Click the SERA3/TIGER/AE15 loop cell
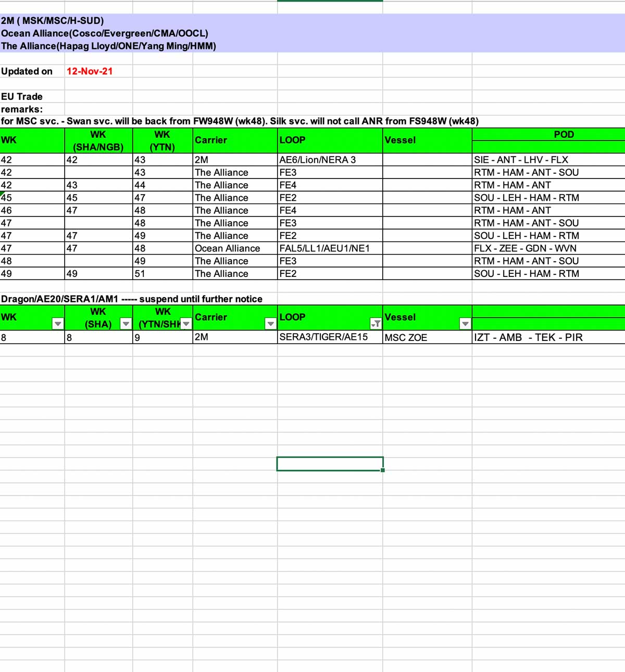This screenshot has width=625, height=672. click(323, 337)
